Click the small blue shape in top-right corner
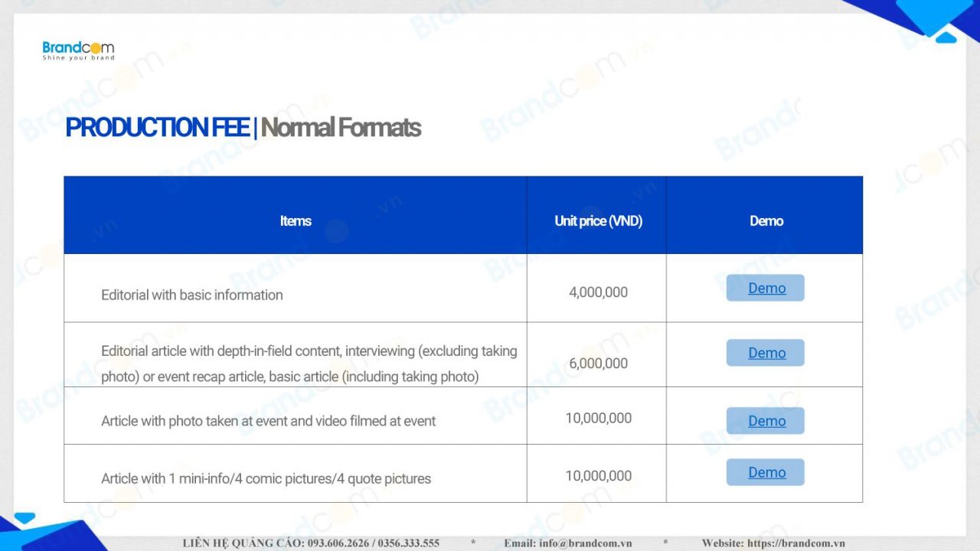Viewport: 980px width, 551px height. (x=946, y=36)
